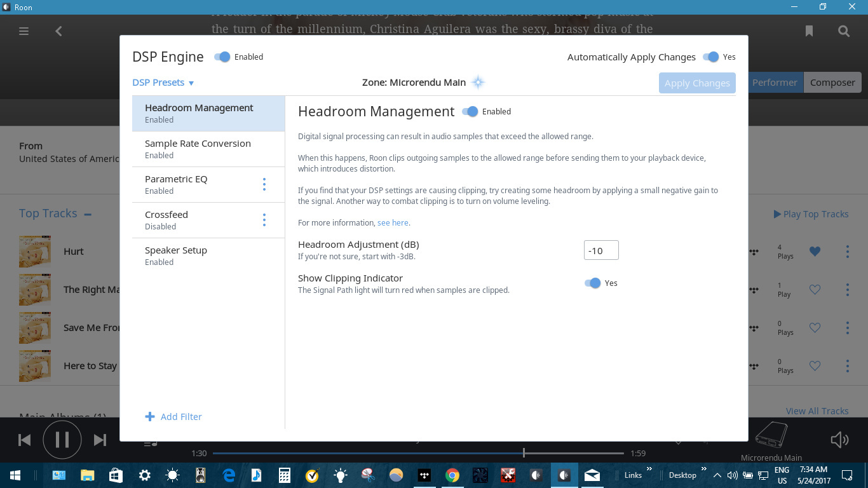This screenshot has width=868, height=488.
Task: Unfavorite the track Hurt with its heart
Action: click(x=815, y=252)
